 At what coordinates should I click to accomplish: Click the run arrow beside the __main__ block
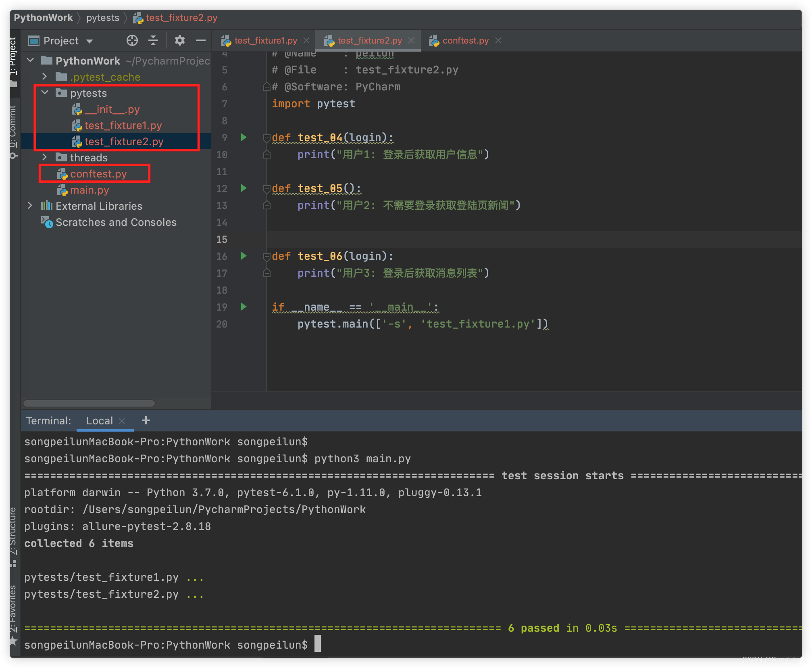(x=244, y=307)
